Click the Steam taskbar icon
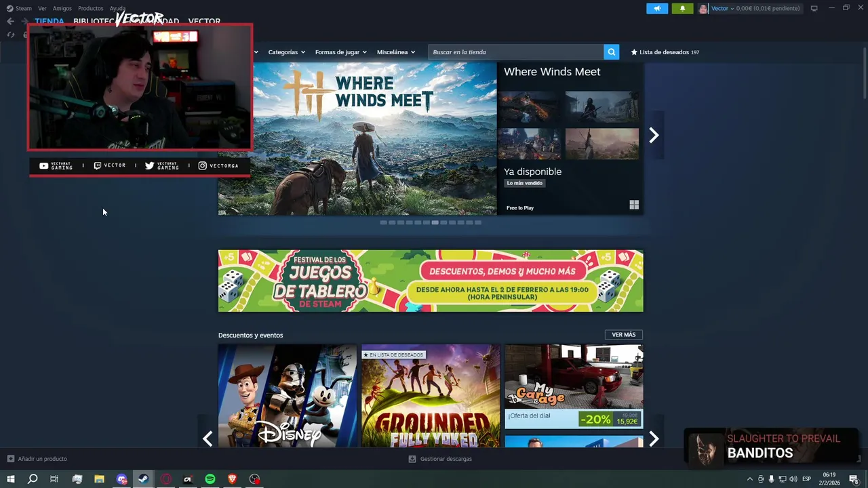 point(143,479)
